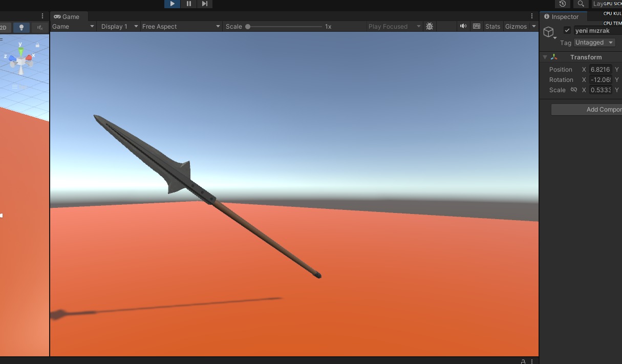Advance one frame with the Step button
Screen dimensions: 622x364
[x=204, y=4]
